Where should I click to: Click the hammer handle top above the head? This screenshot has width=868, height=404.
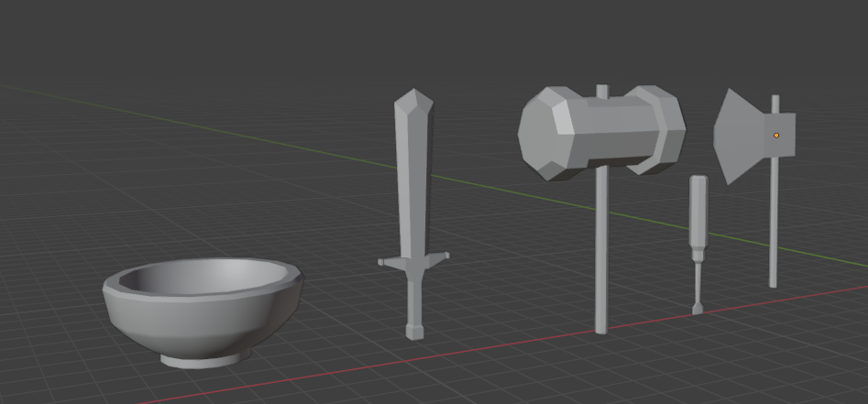click(602, 91)
